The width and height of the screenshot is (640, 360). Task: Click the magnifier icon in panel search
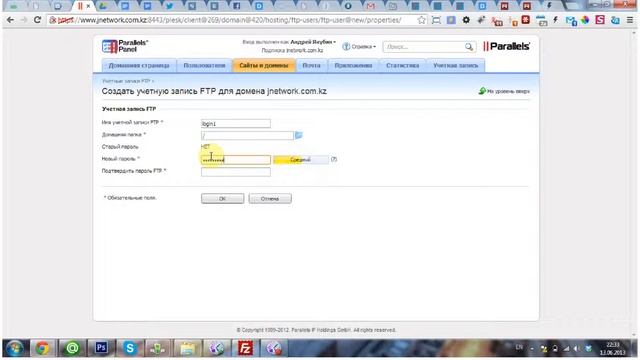pos(469,47)
